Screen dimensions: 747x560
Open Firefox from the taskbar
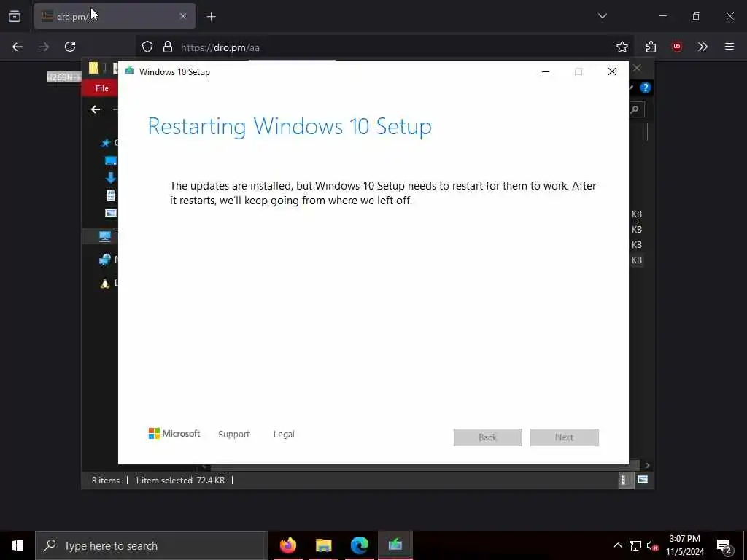[x=287, y=545]
